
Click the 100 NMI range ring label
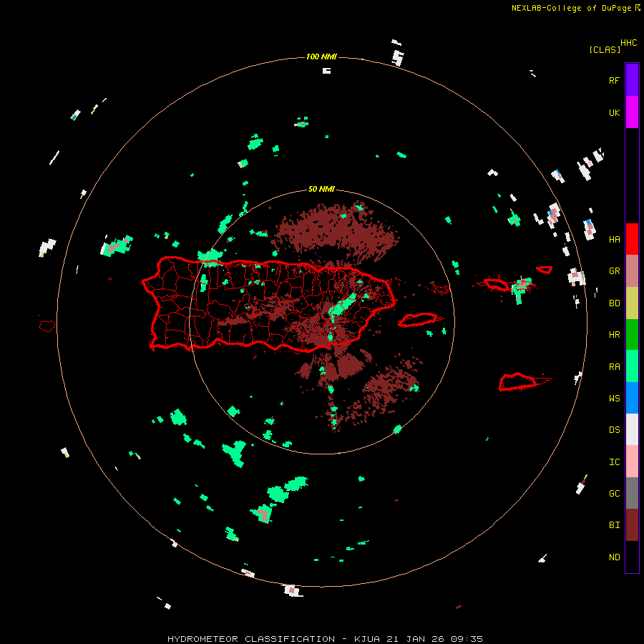pos(321,57)
